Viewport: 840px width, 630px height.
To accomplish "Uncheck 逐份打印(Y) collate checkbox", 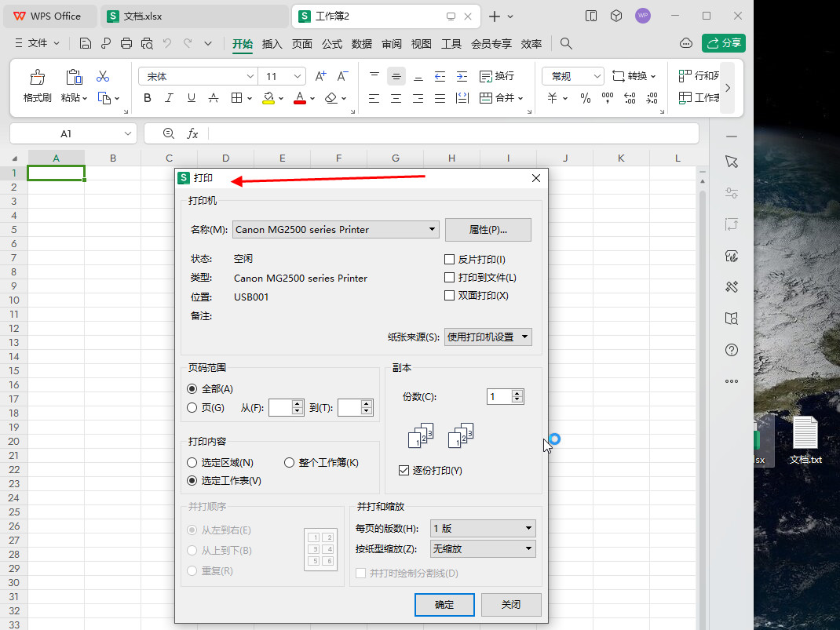I will click(404, 471).
